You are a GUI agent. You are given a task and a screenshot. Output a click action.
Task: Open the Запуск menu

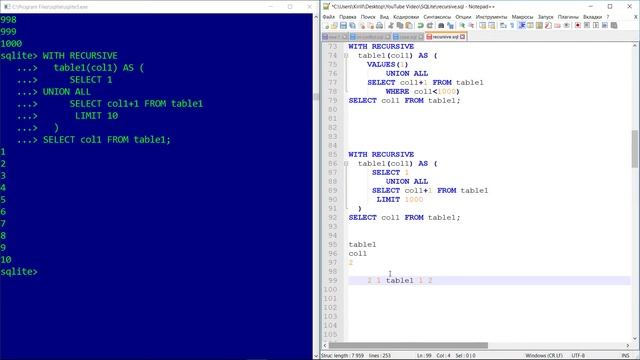pos(546,17)
